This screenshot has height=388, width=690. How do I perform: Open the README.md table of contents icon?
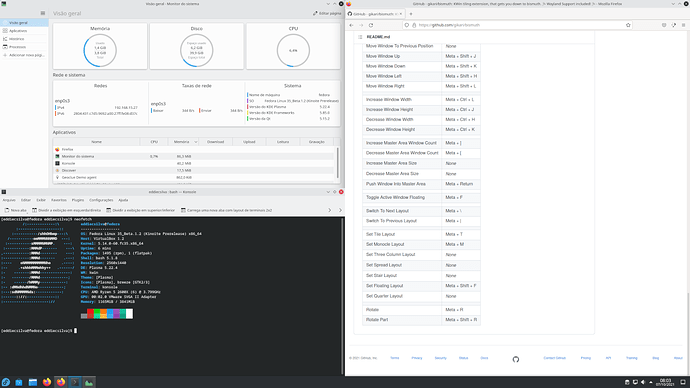coord(360,37)
